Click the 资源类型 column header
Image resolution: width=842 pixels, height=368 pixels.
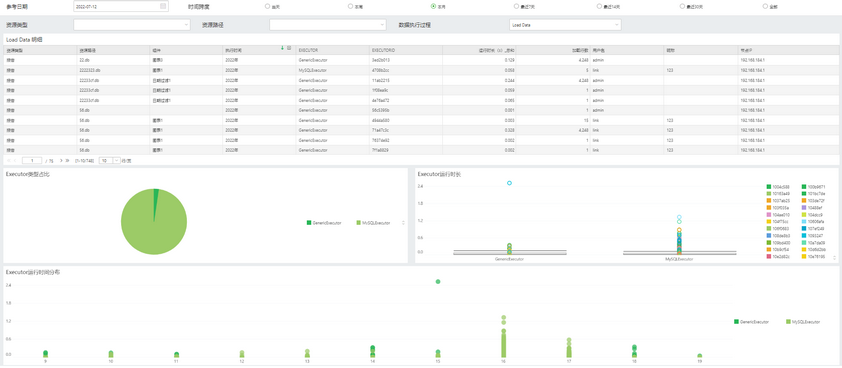[40, 50]
